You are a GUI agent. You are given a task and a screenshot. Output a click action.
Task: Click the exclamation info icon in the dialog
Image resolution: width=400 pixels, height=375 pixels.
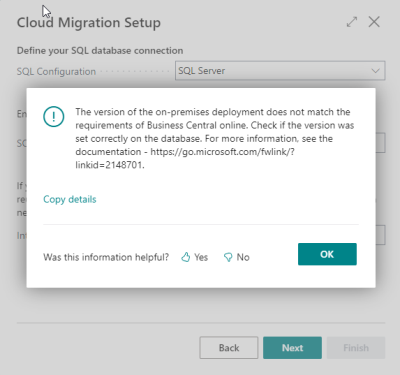[x=54, y=116]
